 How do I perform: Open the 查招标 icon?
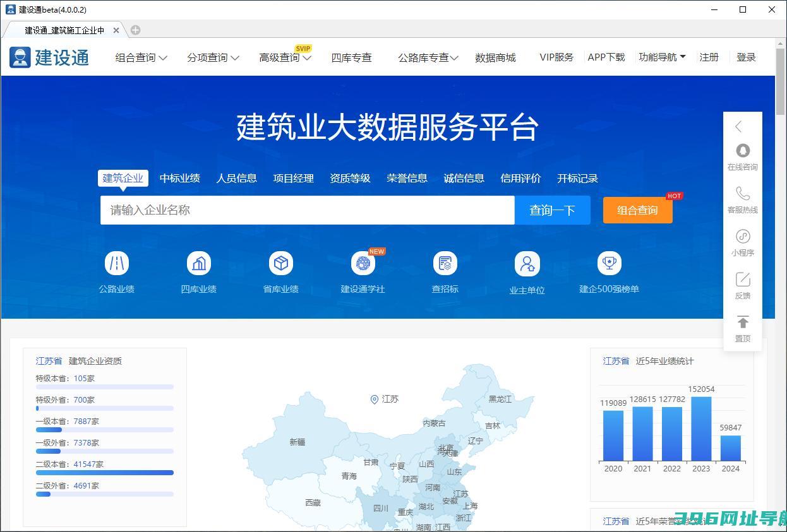[x=445, y=263]
